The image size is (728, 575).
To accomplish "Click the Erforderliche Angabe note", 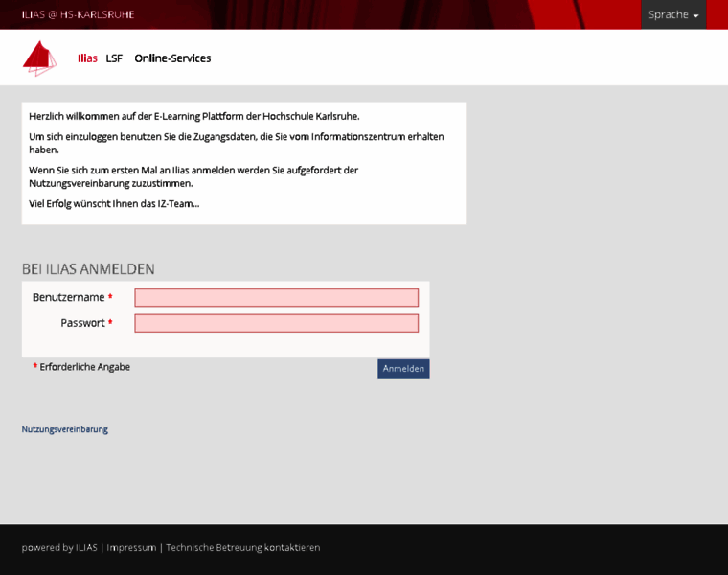I will pyautogui.click(x=84, y=367).
